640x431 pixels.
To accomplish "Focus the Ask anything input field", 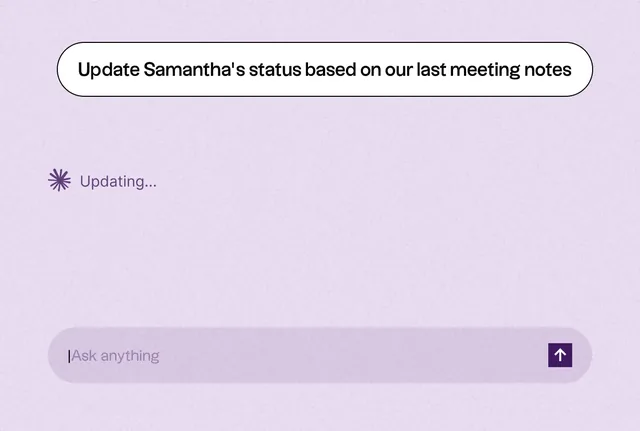I will (x=320, y=355).
